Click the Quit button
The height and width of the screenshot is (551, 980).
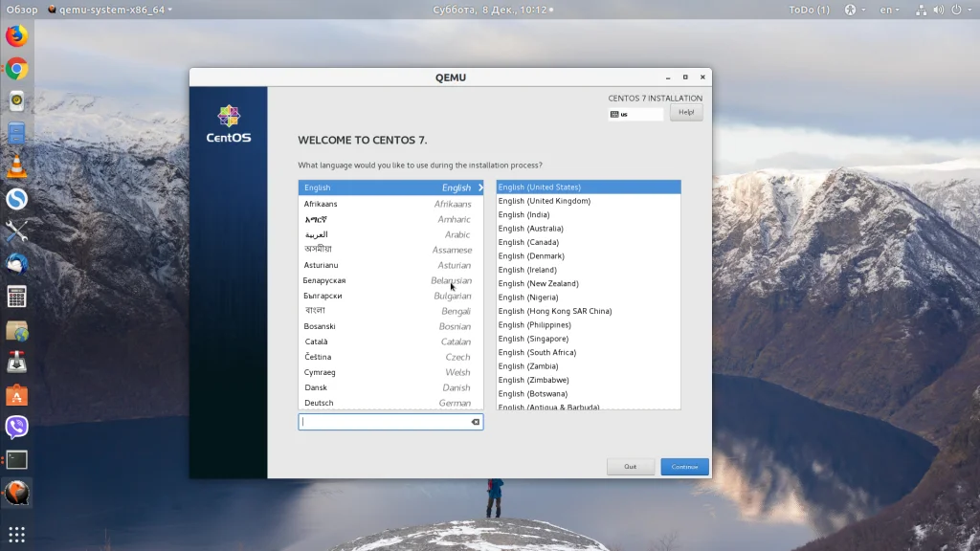pos(630,467)
